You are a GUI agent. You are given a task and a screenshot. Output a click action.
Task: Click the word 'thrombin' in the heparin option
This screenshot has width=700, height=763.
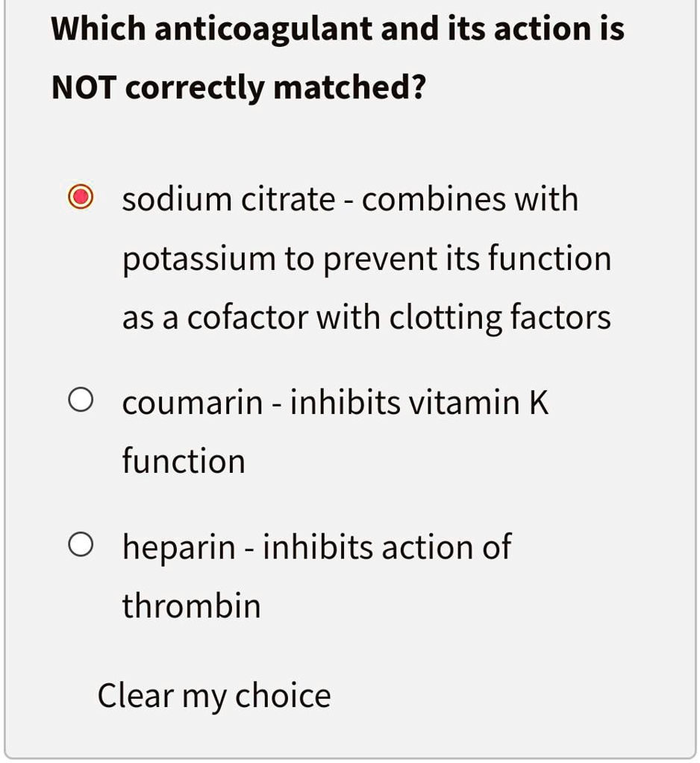tap(191, 606)
